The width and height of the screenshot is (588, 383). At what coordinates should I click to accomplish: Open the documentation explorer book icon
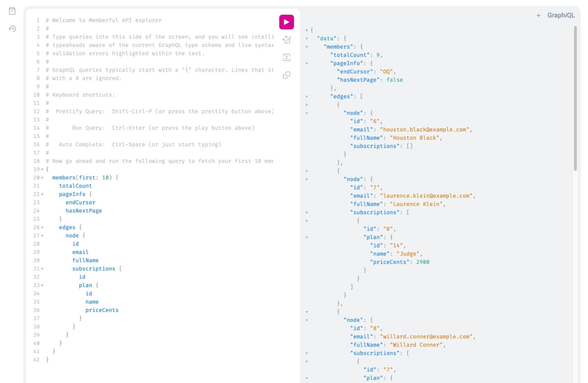click(12, 11)
